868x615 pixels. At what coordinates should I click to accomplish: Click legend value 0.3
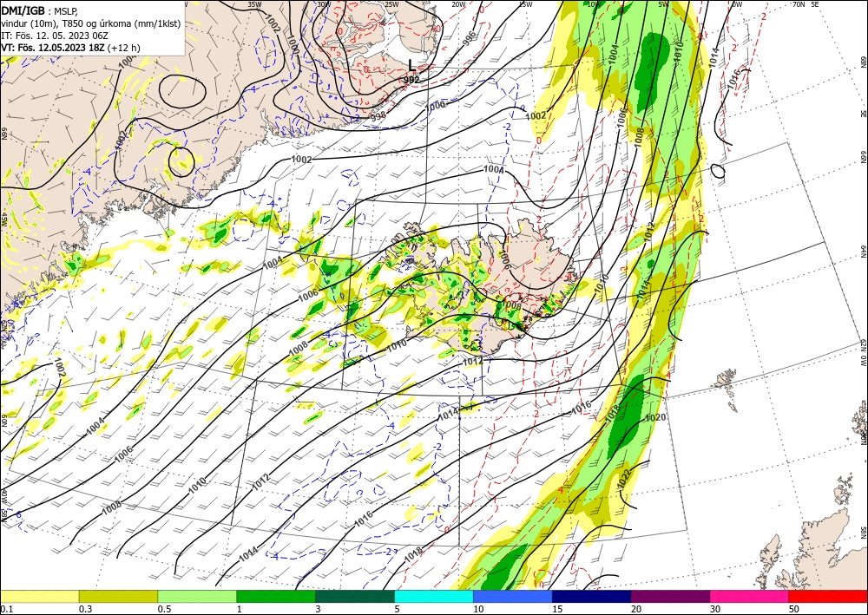85,609
